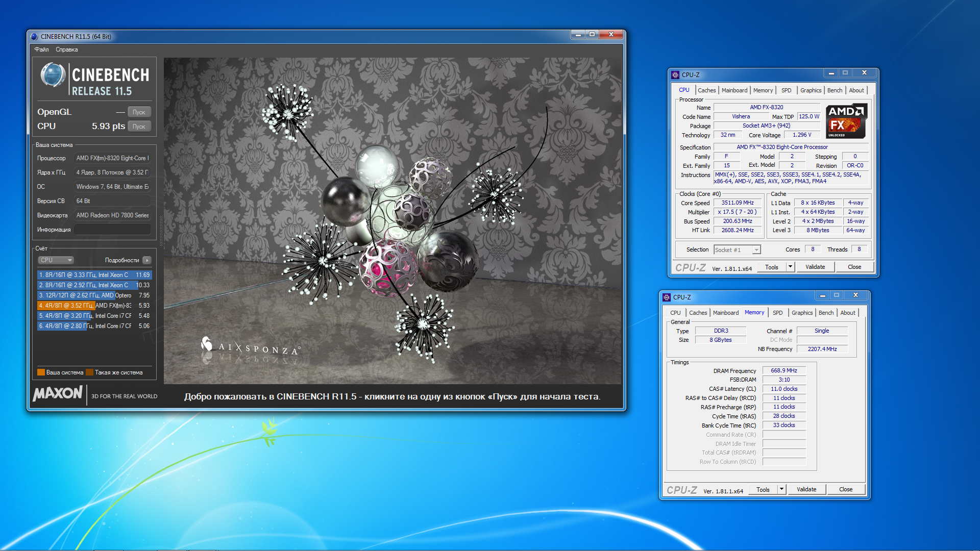Switch to About tab in upper CPU-Z
Viewport: 980px width, 551px height.
pos(856,90)
